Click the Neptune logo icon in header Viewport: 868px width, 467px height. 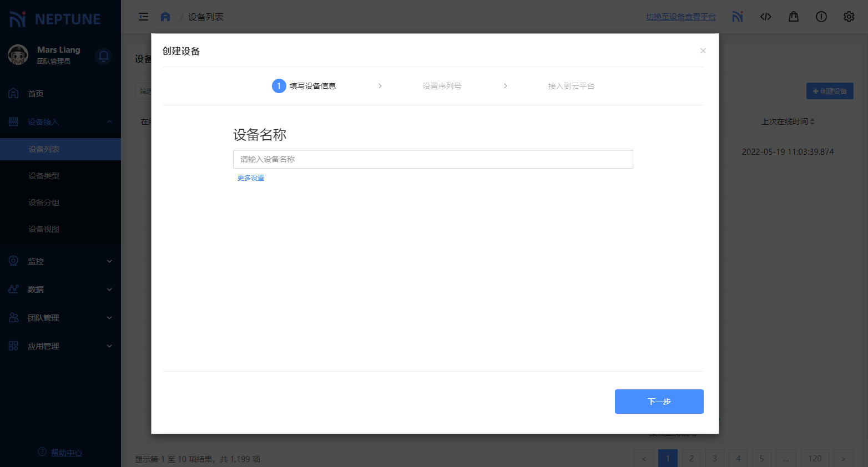pyautogui.click(x=737, y=17)
